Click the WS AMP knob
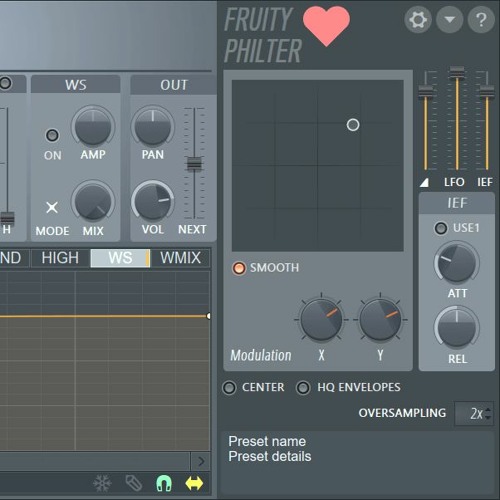This screenshot has height=500, width=500. coord(93,127)
